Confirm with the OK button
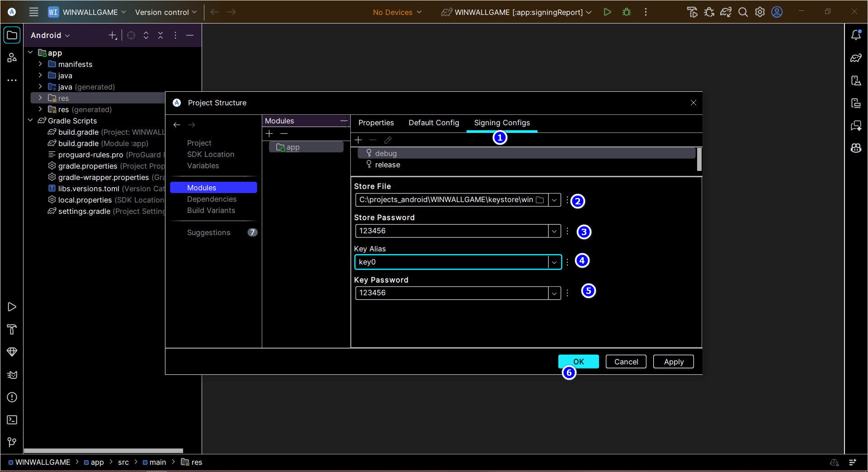868x472 pixels. point(578,362)
